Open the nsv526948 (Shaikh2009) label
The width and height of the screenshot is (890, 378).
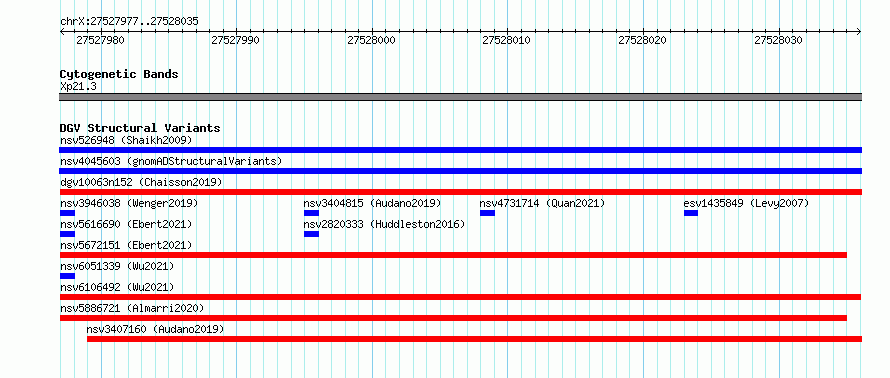pyautogui.click(x=126, y=140)
